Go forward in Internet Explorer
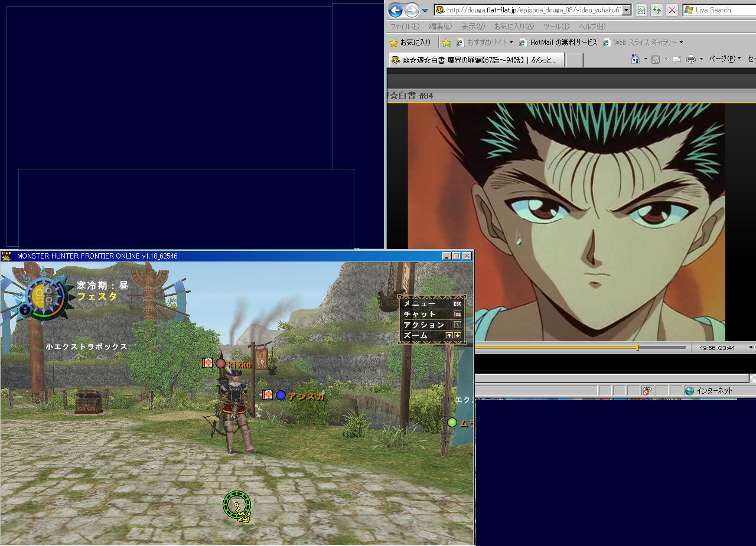The height and width of the screenshot is (546, 756). coord(412,10)
